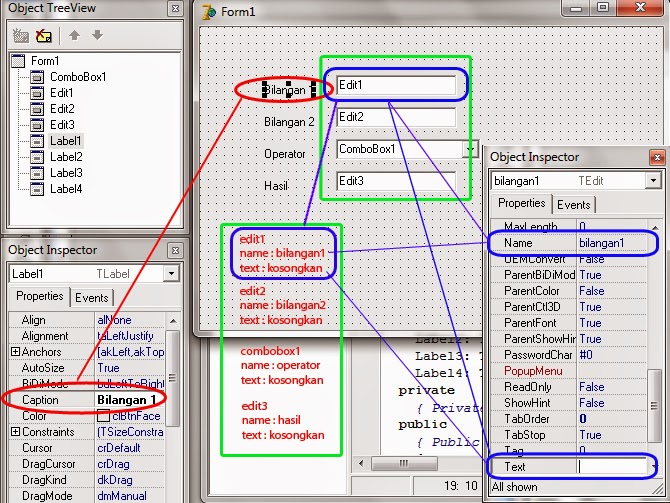Open the bilangan1 TEdit component dropdown
Viewport: 670px width, 503px height.
pyautogui.click(x=653, y=181)
